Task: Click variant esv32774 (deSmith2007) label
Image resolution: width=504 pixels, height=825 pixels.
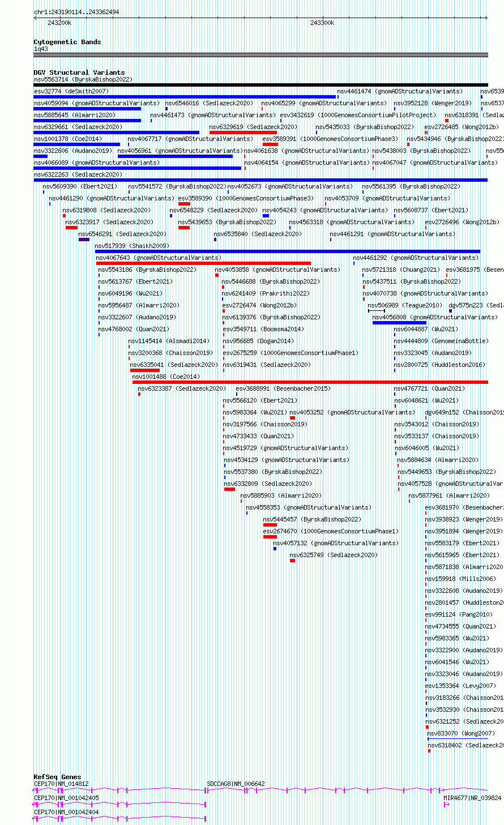Action: click(x=71, y=91)
